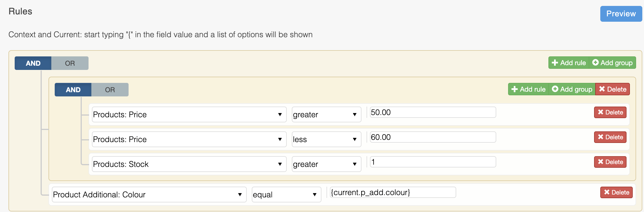Open the 'less' operator dropdown
Screen dimensions: 644x212
(x=327, y=139)
